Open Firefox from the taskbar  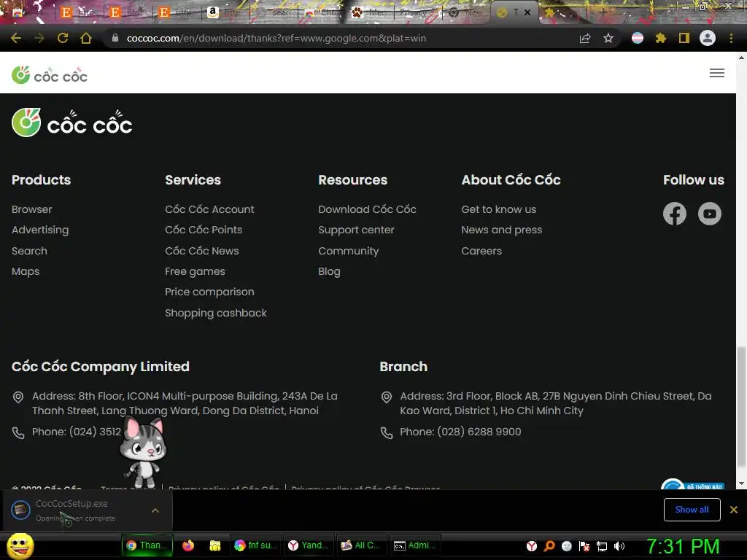tap(188, 545)
